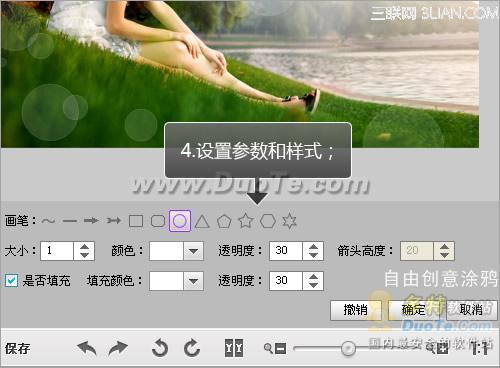Select the double-tail arrow brush

tap(113, 221)
